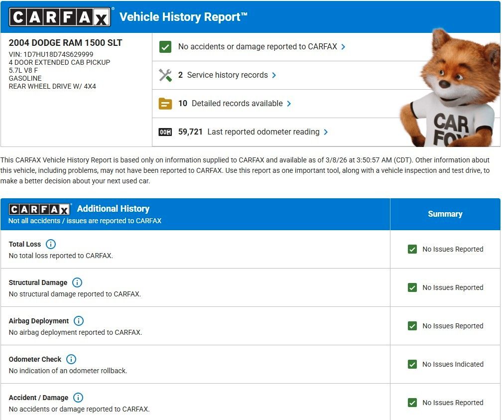Click the yellow detailed records folder icon

click(x=165, y=104)
